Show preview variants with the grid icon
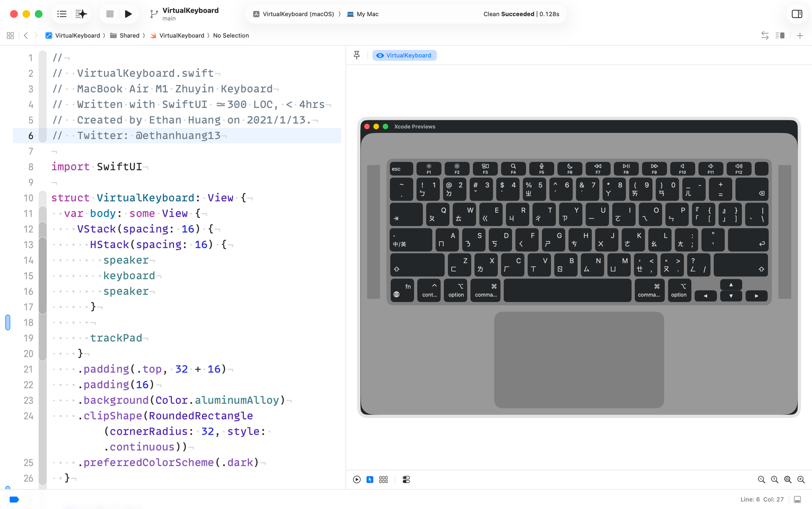This screenshot has width=812, height=509. 383,479
